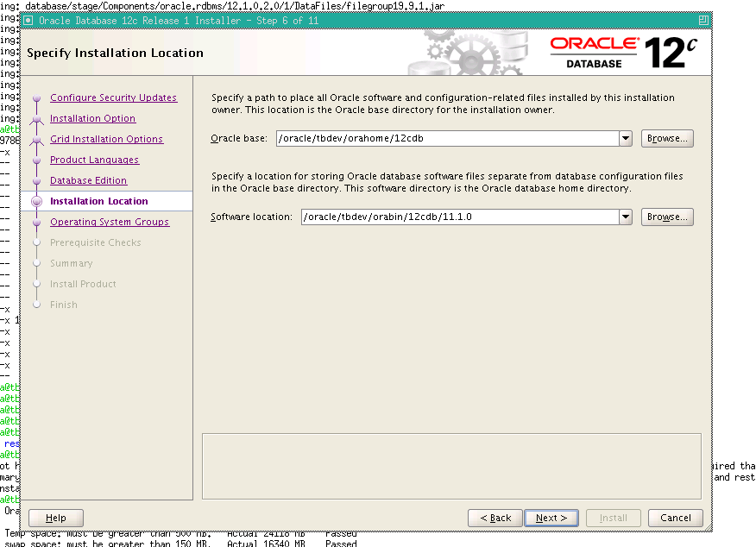The width and height of the screenshot is (756, 547).
Task: Click Next to continue installation
Action: click(551, 518)
